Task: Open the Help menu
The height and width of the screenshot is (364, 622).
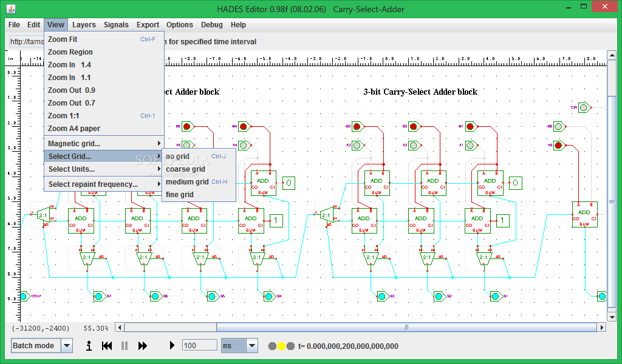Action: pos(238,24)
